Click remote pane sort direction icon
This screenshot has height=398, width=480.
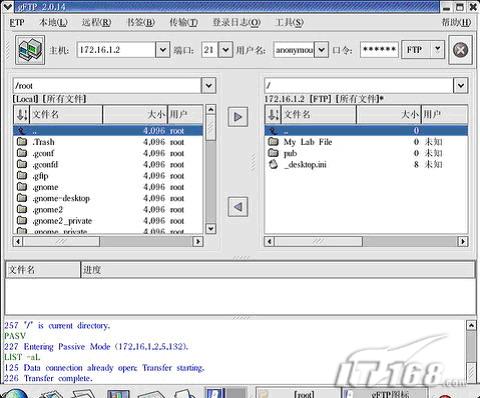(273, 115)
